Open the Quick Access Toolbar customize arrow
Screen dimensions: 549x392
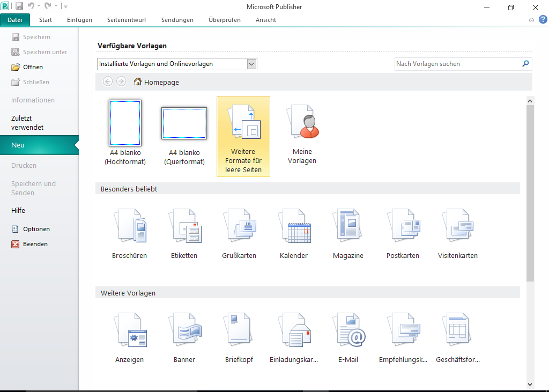(x=65, y=6)
